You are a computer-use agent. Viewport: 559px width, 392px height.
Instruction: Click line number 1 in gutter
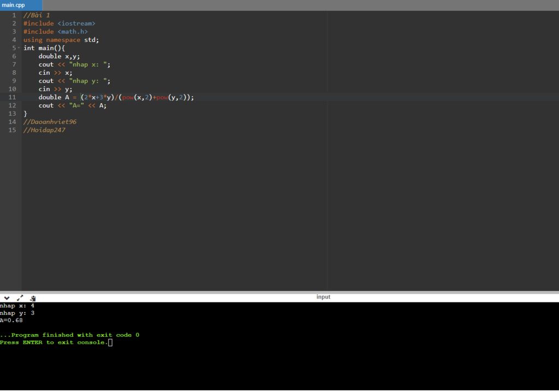14,15
